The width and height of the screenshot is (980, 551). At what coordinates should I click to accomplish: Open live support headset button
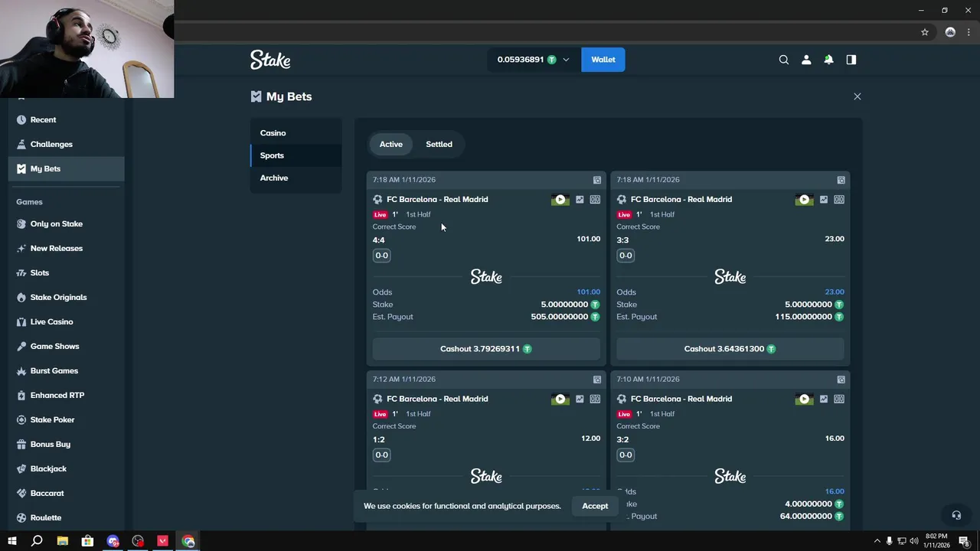[955, 515]
